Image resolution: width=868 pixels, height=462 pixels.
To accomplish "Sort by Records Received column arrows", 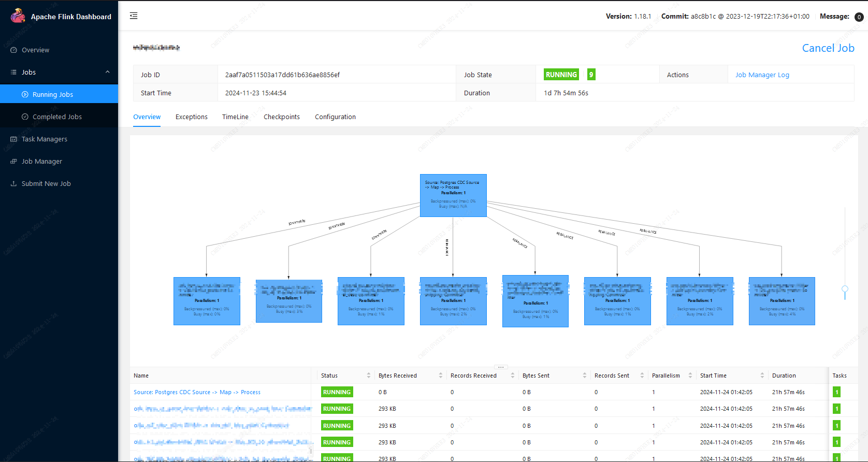I will [513, 376].
